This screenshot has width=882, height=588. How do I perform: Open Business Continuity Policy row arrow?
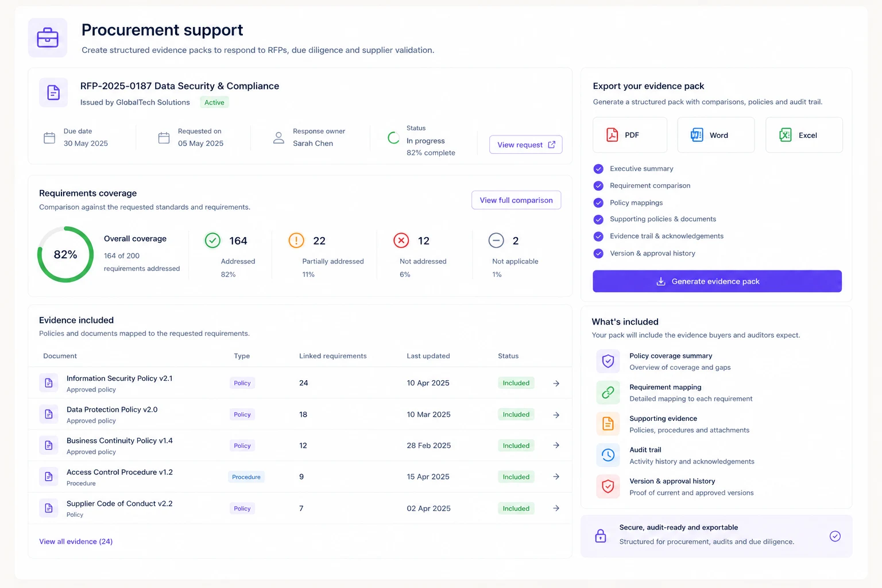[x=556, y=445]
